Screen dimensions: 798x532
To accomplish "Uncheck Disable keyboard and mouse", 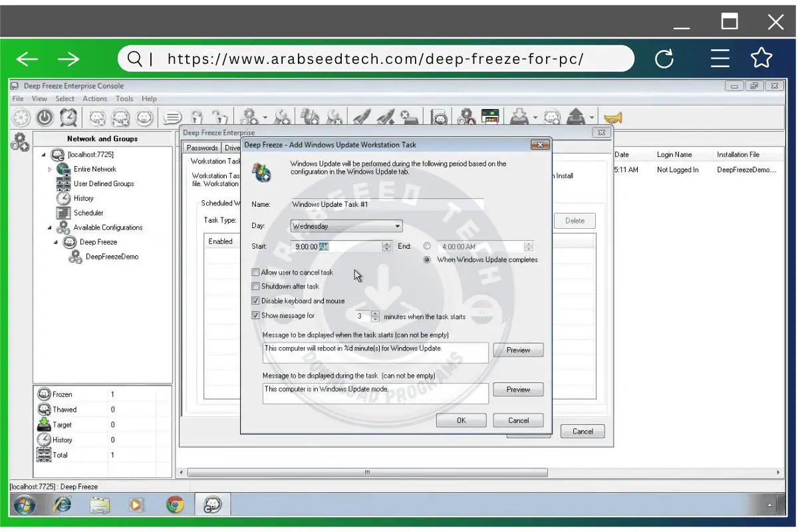I will click(256, 301).
